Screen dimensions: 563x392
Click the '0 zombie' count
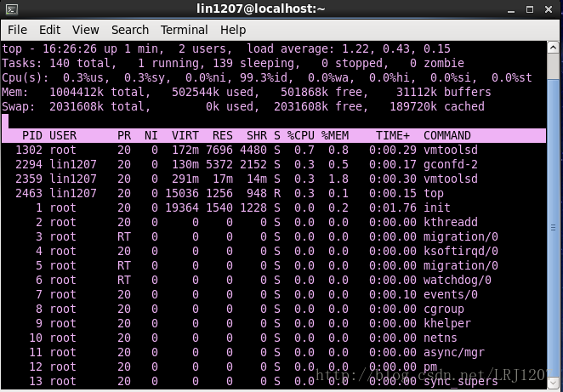pos(437,63)
